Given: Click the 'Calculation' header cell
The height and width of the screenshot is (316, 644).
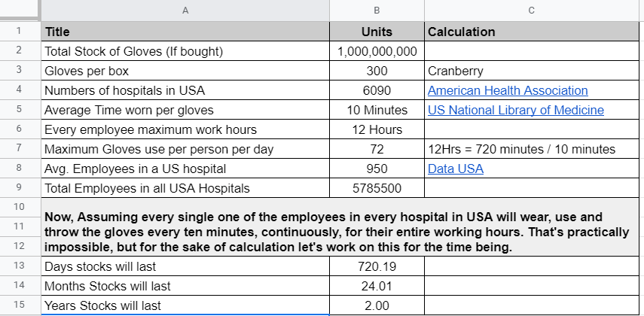Looking at the screenshot, I should pos(533,32).
